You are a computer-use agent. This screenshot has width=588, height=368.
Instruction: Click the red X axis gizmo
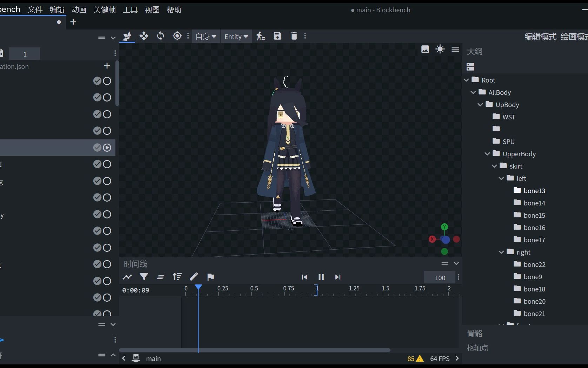click(x=432, y=239)
